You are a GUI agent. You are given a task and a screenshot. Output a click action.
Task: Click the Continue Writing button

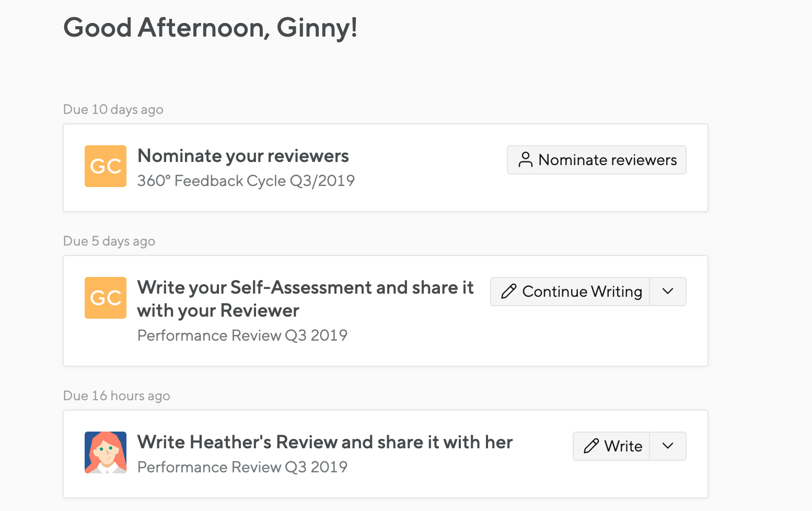(x=570, y=292)
